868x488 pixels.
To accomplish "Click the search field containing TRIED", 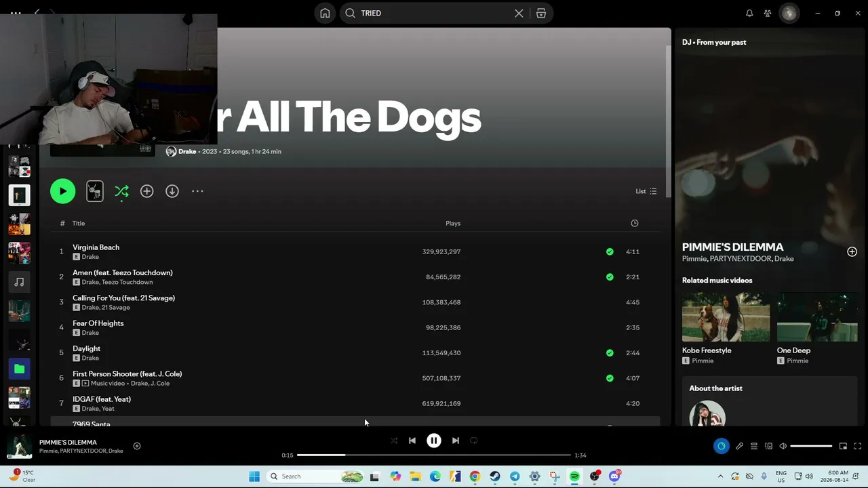I will pyautogui.click(x=434, y=13).
